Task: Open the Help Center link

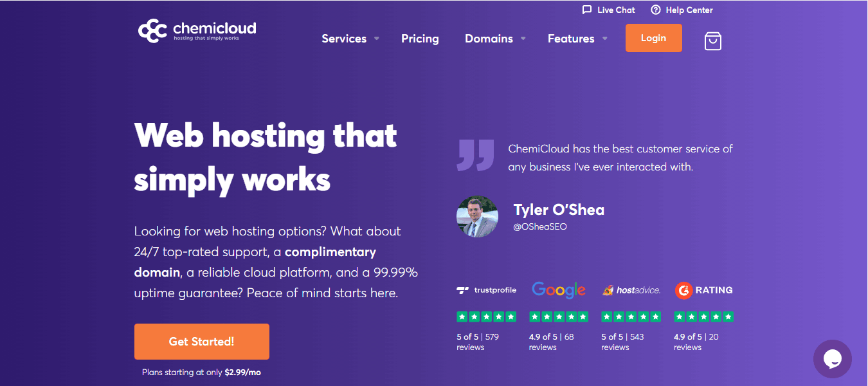Action: point(682,10)
